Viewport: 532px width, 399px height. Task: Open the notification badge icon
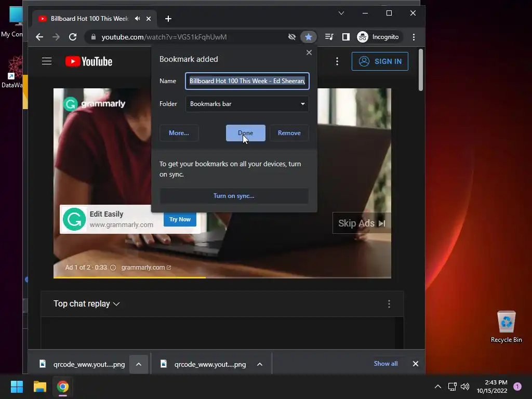point(517,387)
